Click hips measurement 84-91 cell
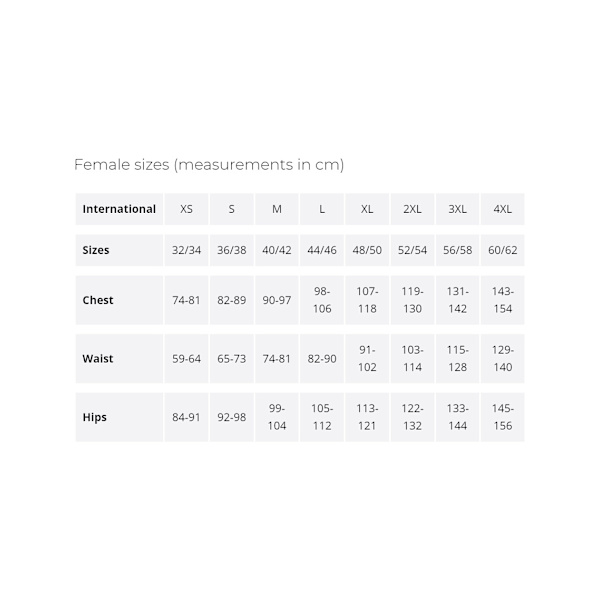 [186, 417]
